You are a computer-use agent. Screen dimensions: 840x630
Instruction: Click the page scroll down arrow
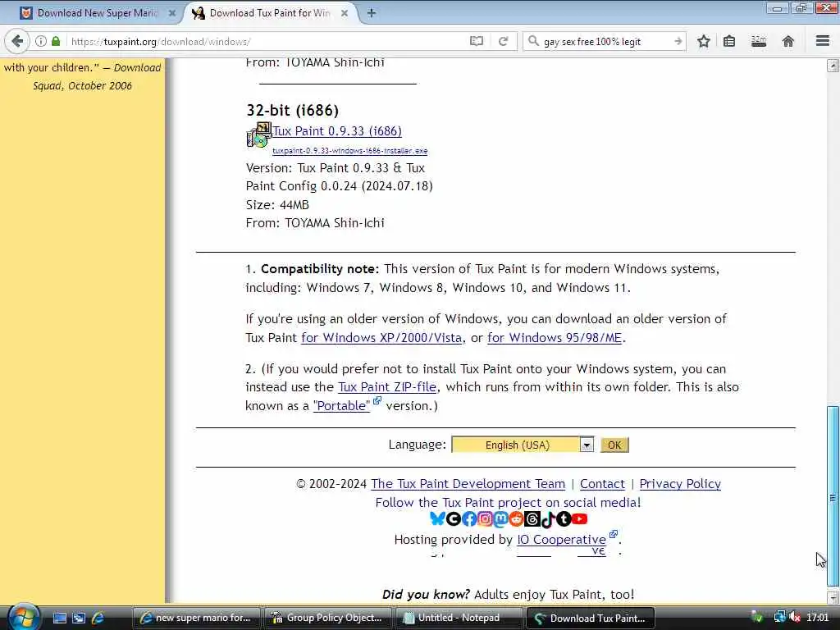point(833,596)
